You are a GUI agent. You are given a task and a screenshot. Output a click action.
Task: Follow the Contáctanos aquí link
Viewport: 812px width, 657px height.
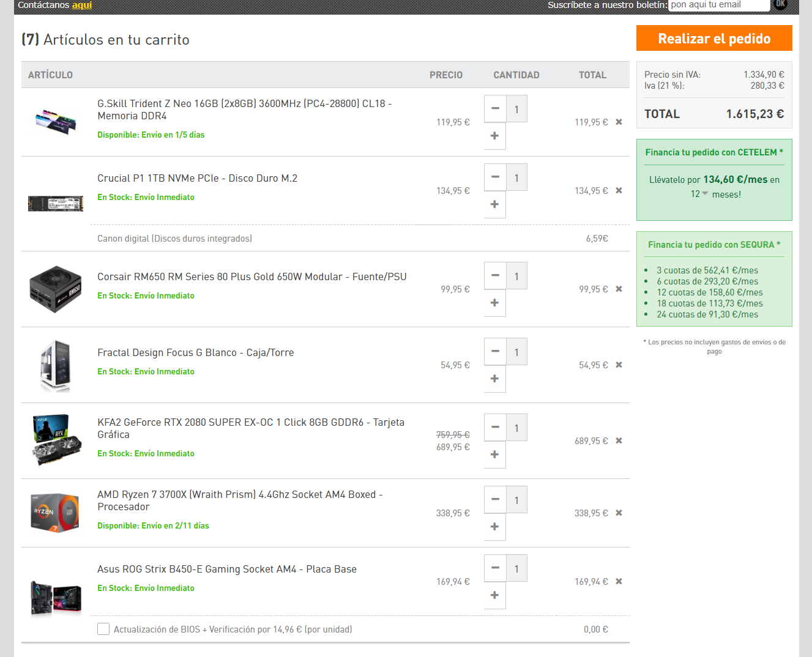(x=82, y=5)
